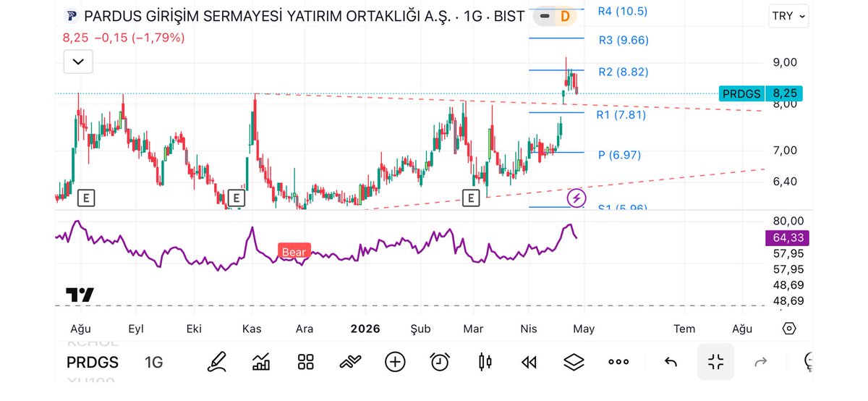Open the object tree layers icon
Screen dimensions: 868x401
tap(574, 362)
